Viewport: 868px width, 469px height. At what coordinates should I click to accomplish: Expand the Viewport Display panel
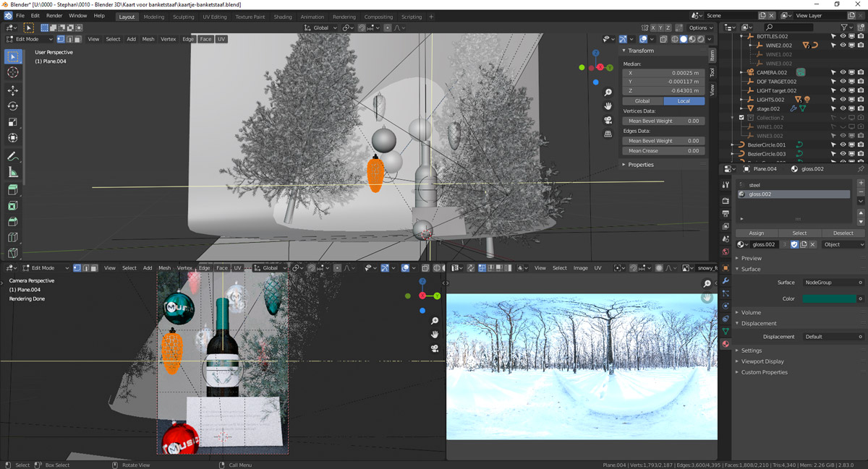click(762, 361)
